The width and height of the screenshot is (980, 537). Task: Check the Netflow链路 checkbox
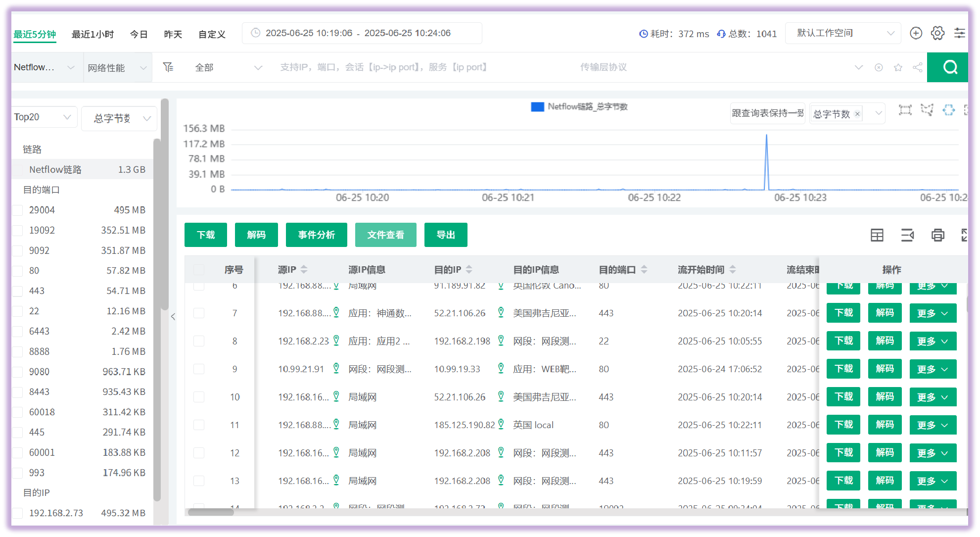click(x=18, y=169)
